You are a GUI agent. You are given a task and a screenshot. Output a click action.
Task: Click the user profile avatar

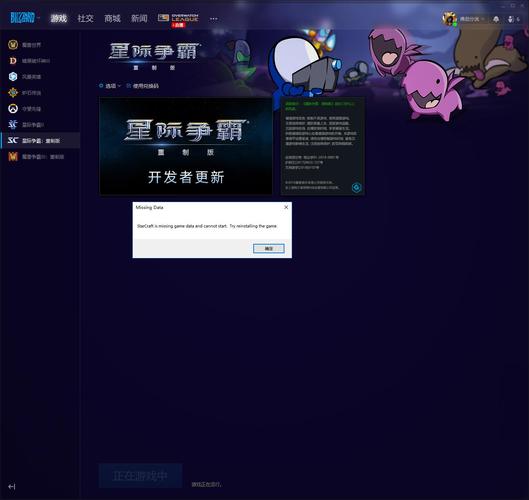coord(449,19)
